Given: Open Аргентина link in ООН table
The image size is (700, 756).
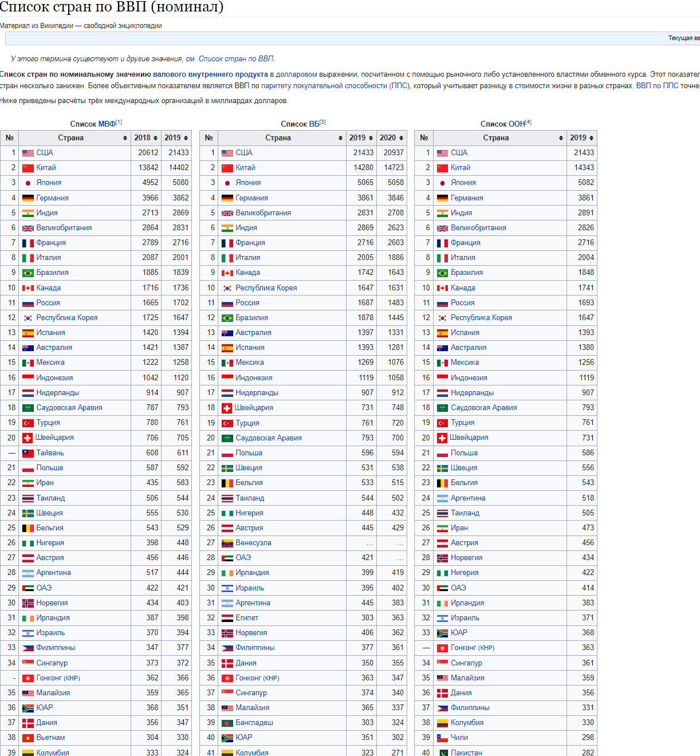Looking at the screenshot, I should coord(468,498).
